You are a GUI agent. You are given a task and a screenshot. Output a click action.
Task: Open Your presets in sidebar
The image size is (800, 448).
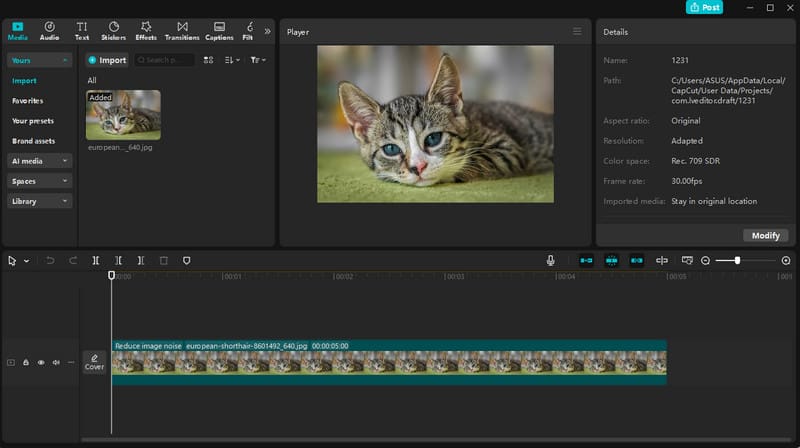tap(33, 121)
